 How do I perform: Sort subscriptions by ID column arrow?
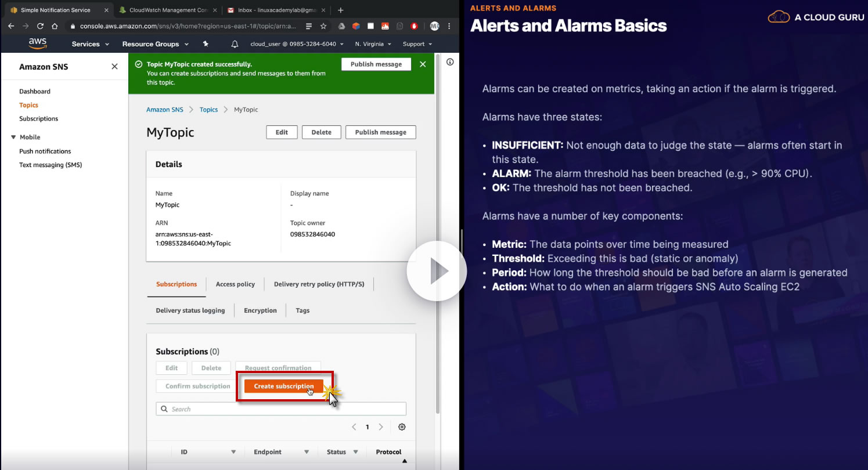pos(233,452)
